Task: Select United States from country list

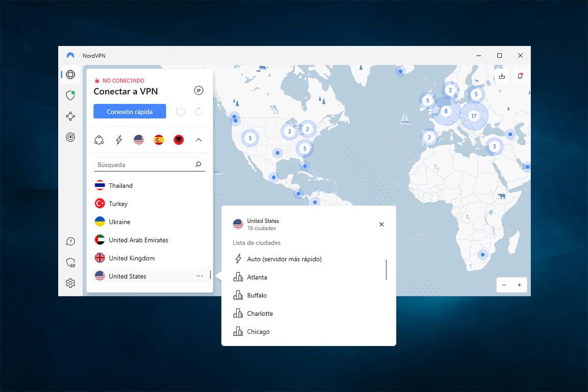Action: [150, 276]
